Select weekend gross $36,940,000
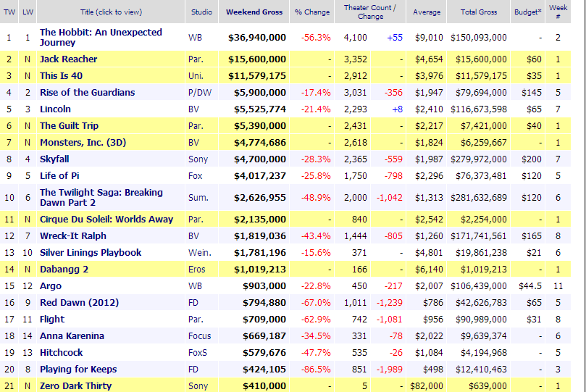 [257, 38]
